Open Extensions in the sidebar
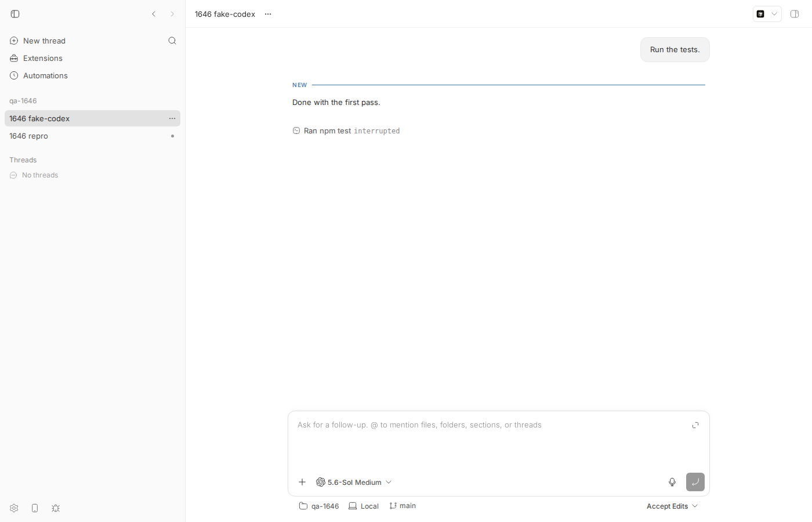 (36, 58)
